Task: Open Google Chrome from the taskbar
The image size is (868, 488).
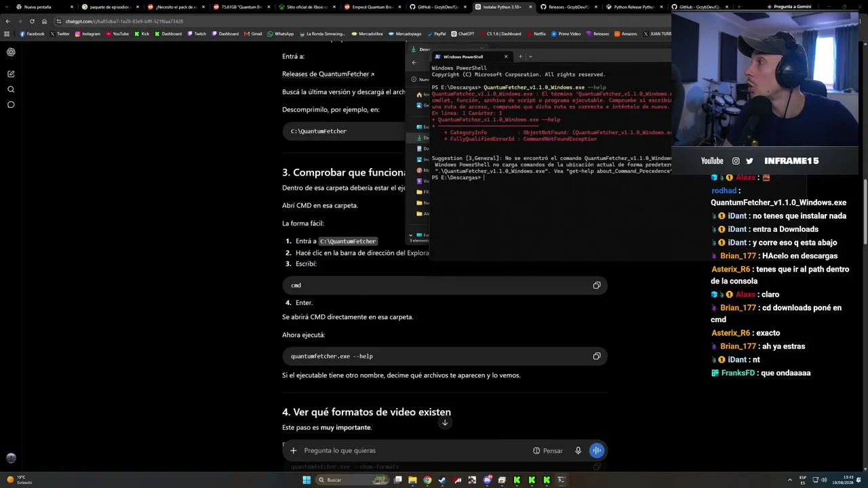Action: (427, 480)
